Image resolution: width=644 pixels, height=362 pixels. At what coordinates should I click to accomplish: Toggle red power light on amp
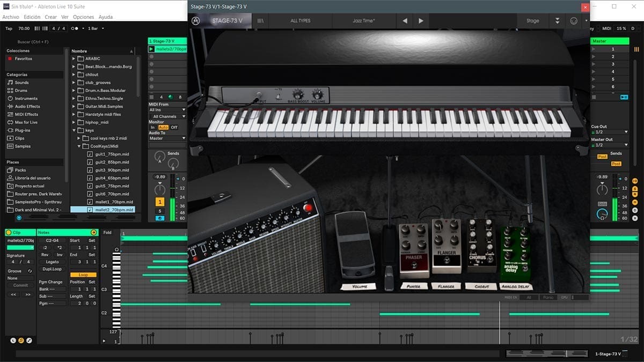click(x=308, y=208)
